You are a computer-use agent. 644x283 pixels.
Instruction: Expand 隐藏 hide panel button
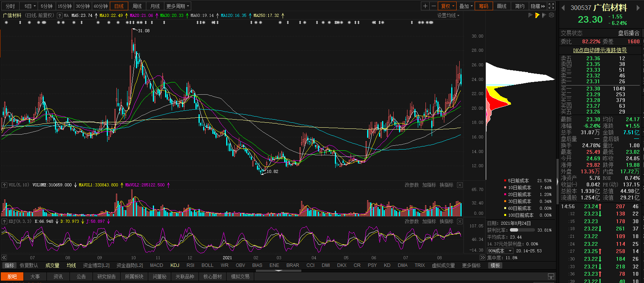point(538,6)
